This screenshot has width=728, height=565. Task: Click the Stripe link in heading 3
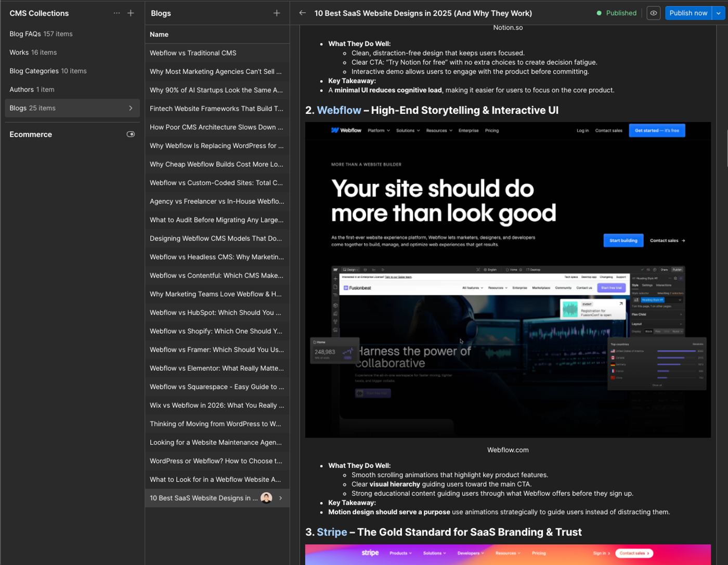[x=332, y=532]
